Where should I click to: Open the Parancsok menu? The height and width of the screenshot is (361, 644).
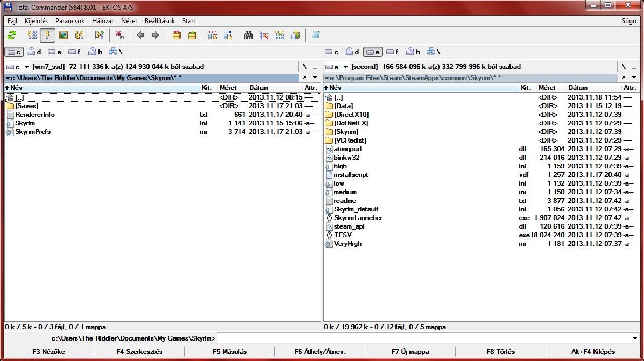click(x=70, y=21)
